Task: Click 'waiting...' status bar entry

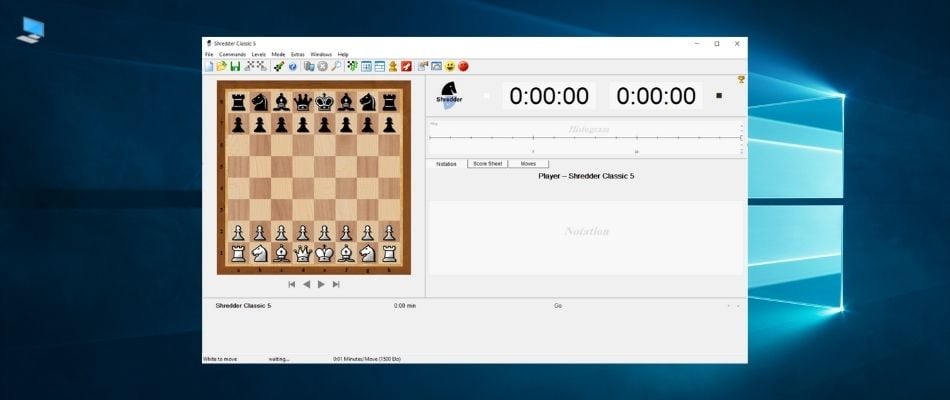Action: (x=279, y=359)
